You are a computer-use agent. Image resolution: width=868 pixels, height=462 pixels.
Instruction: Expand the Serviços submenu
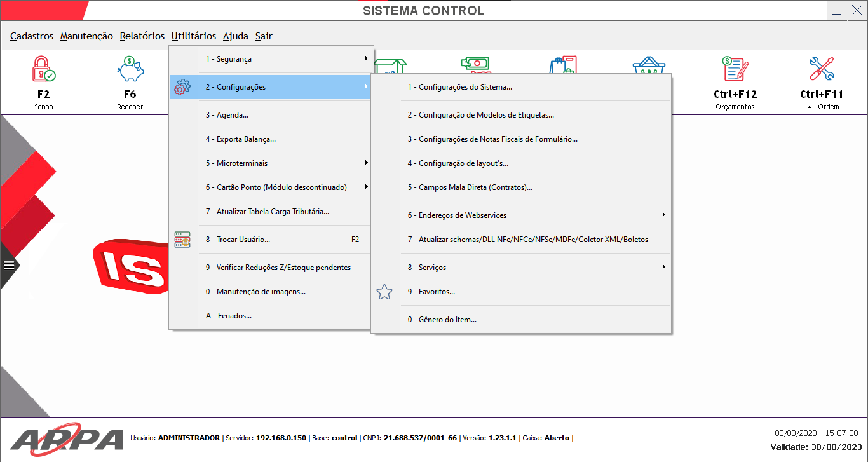click(663, 268)
